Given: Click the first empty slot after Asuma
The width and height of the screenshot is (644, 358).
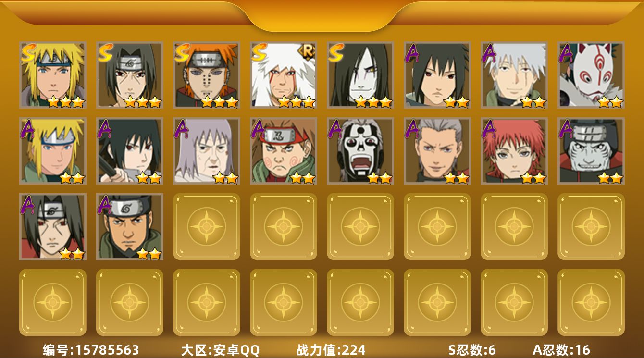Looking at the screenshot, I should [207, 227].
